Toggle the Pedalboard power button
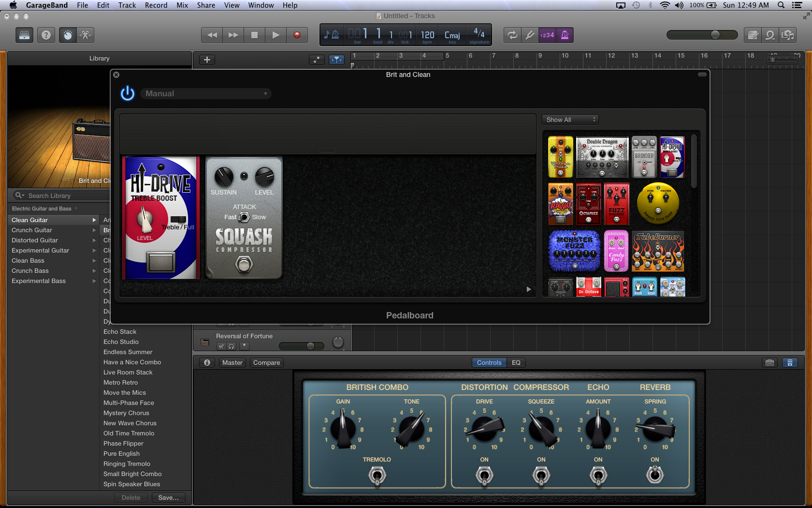 pyautogui.click(x=128, y=93)
